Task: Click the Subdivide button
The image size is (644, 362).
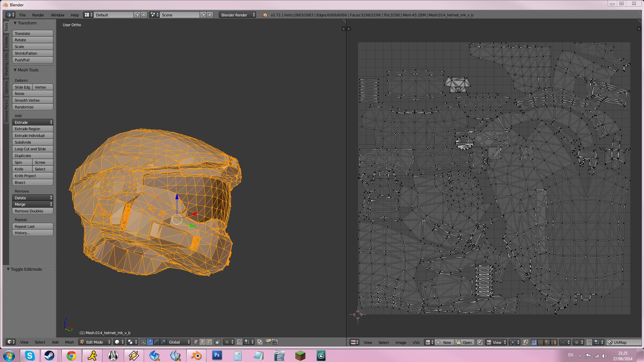Action: (33, 142)
